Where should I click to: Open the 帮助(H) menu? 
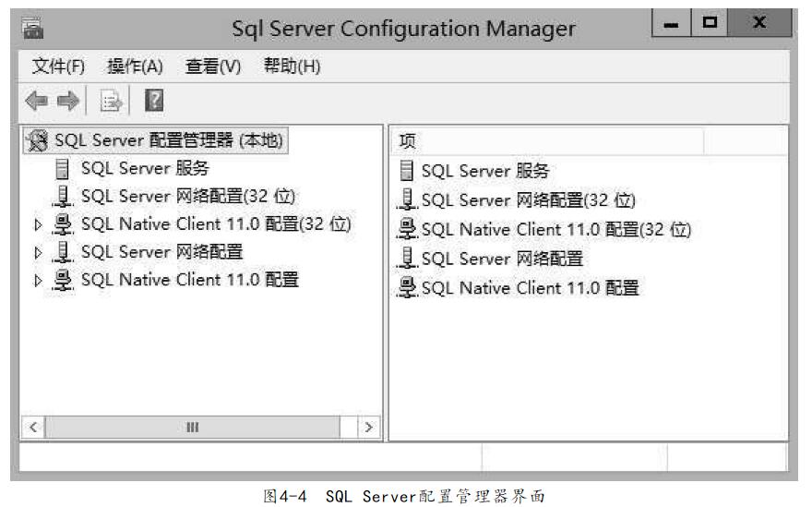click(x=292, y=66)
